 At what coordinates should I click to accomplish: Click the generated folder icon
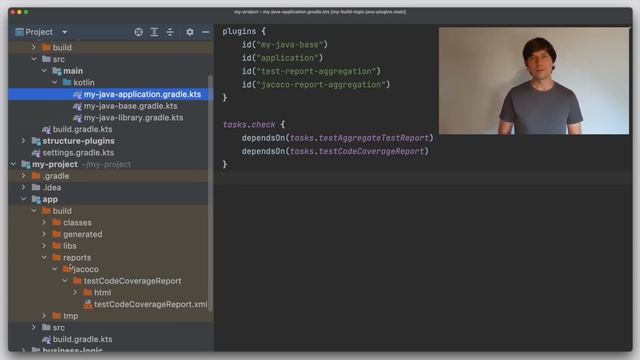pyautogui.click(x=57, y=234)
